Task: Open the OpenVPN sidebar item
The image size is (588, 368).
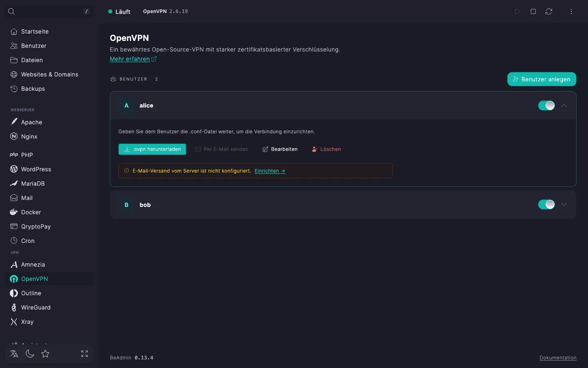Action: (x=49, y=279)
